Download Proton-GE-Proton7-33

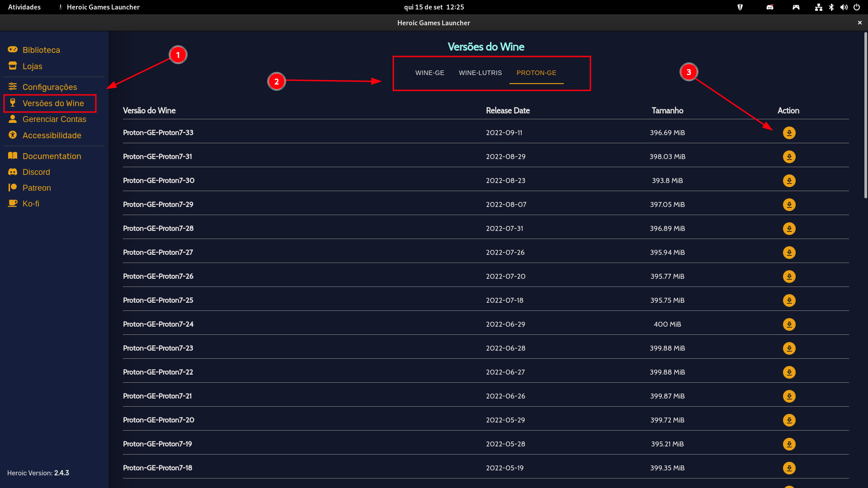tap(789, 132)
